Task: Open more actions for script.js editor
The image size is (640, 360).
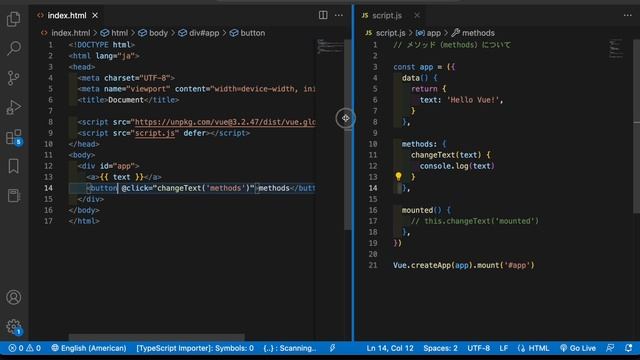Action: click(627, 15)
